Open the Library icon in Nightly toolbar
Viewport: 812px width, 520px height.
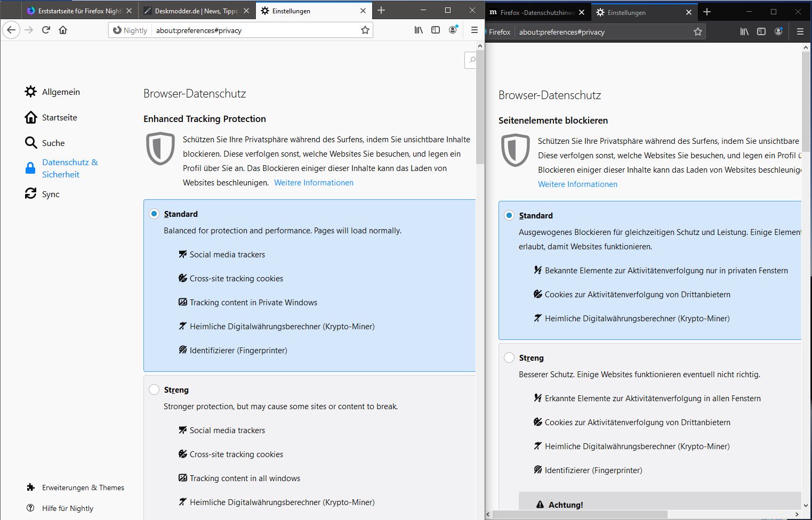(x=419, y=30)
